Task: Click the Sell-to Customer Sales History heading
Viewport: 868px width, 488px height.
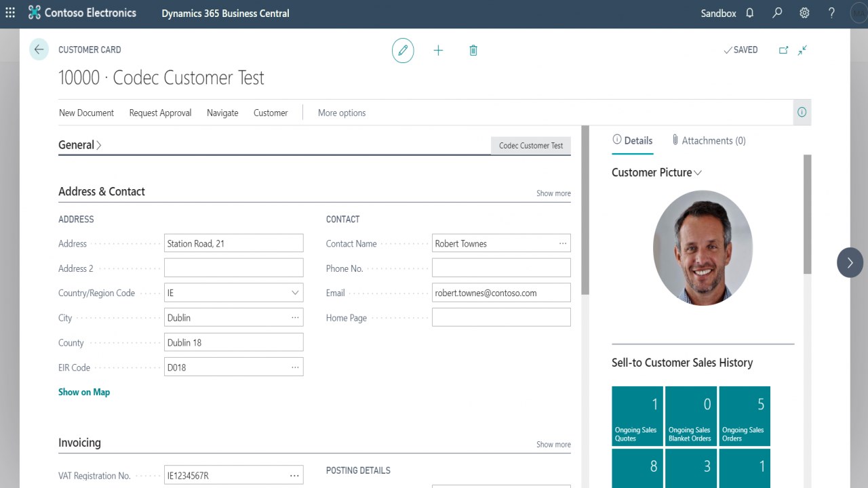Action: click(x=682, y=363)
